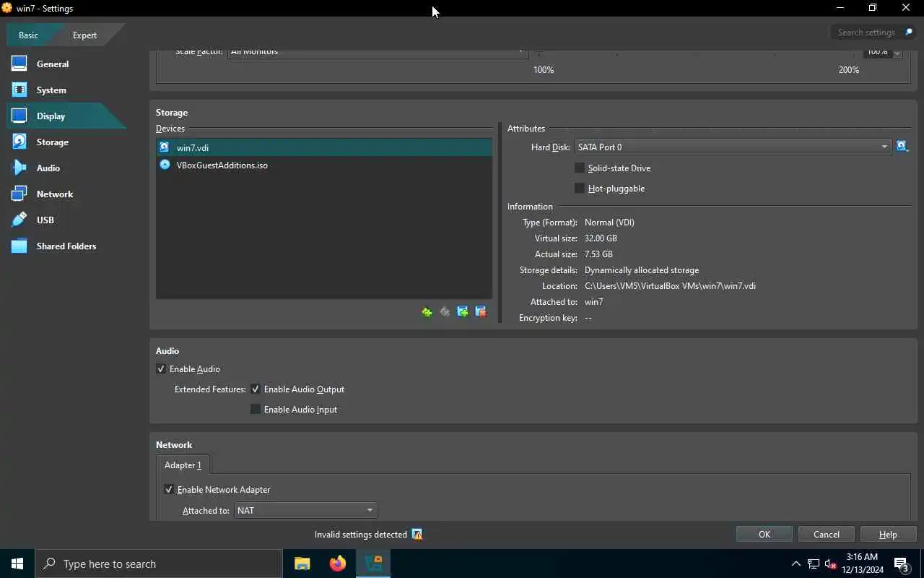Select win7.vdi in the Devices list
Image resolution: width=924 pixels, height=578 pixels.
tap(324, 147)
